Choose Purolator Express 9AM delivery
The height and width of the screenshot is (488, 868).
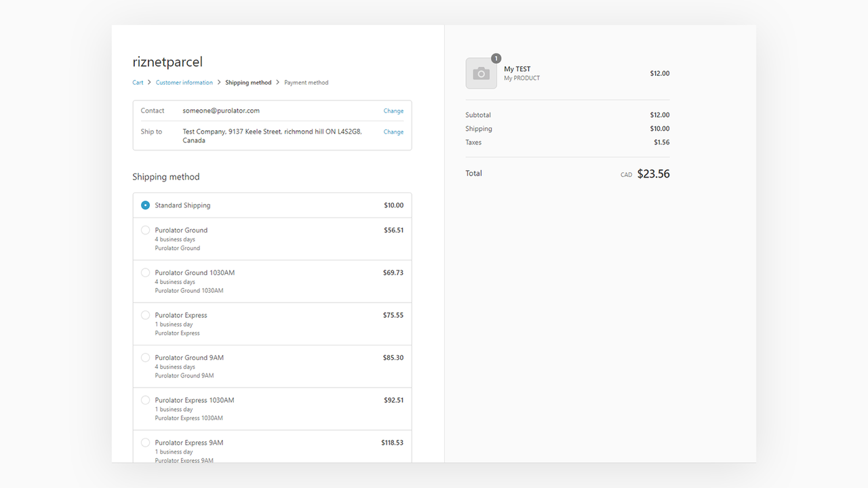pos(145,442)
